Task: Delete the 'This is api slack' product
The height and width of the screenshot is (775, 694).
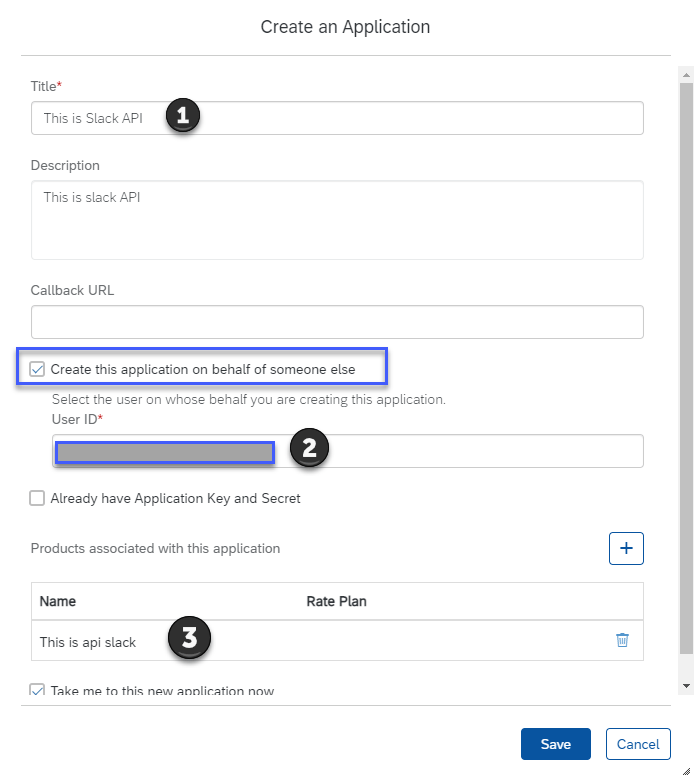Action: (x=622, y=641)
